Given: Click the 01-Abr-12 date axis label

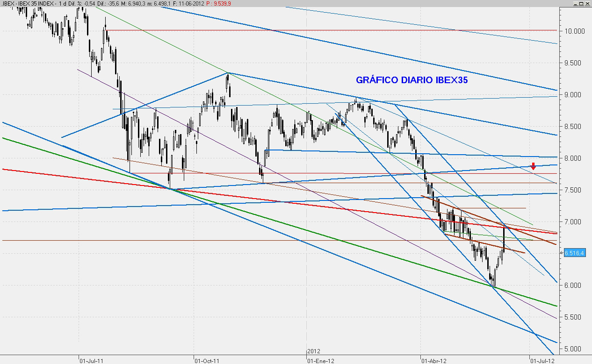Looking at the screenshot, I should click(x=434, y=360).
